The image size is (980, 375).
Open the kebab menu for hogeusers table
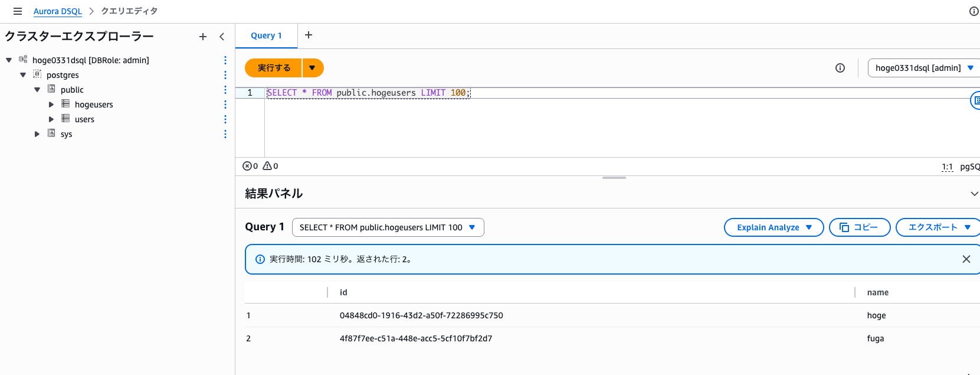click(x=225, y=105)
